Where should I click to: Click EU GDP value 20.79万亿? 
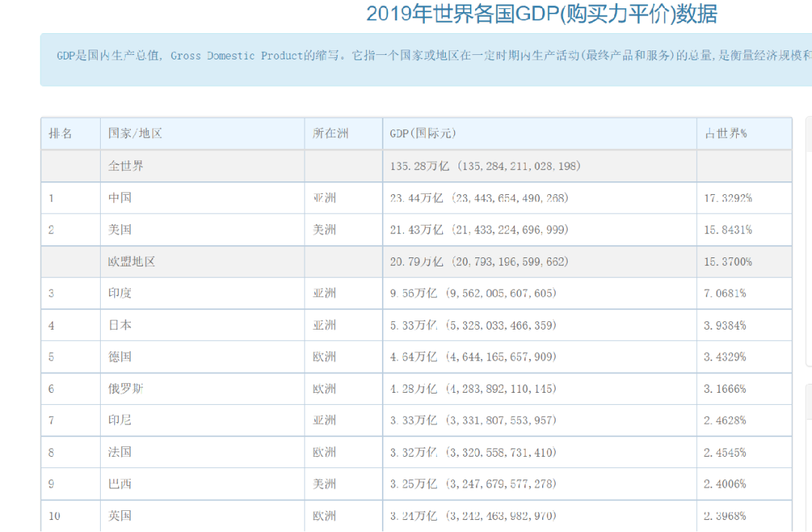pos(479,262)
